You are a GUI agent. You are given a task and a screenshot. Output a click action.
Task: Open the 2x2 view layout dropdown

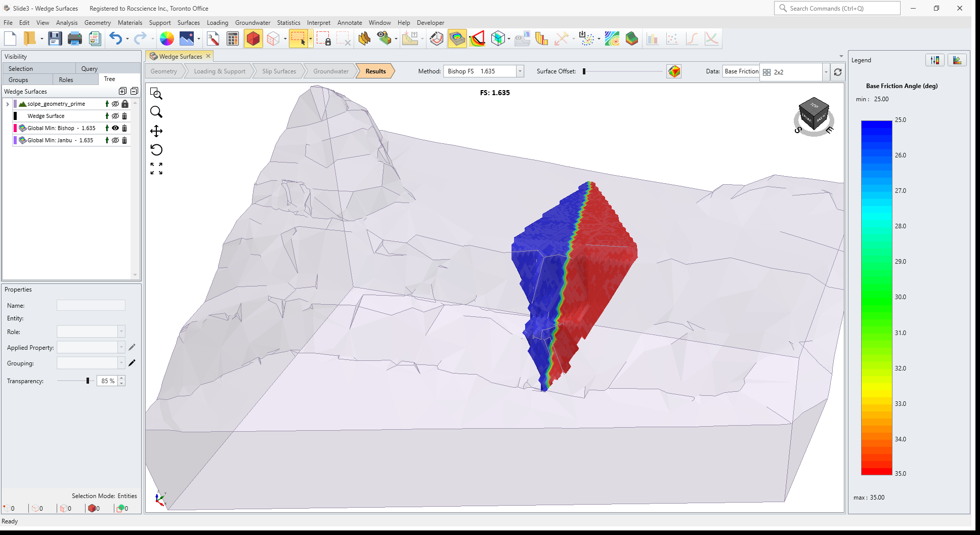pos(826,72)
